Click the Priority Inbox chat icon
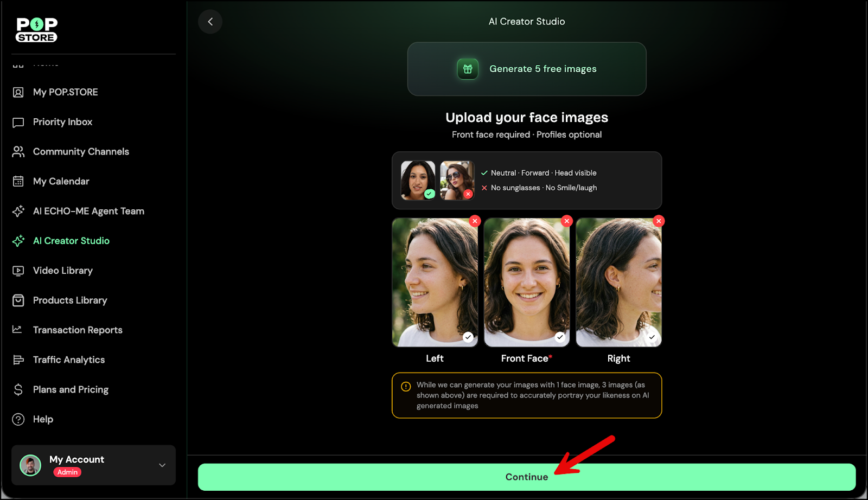This screenshot has width=868, height=500. pyautogui.click(x=18, y=122)
